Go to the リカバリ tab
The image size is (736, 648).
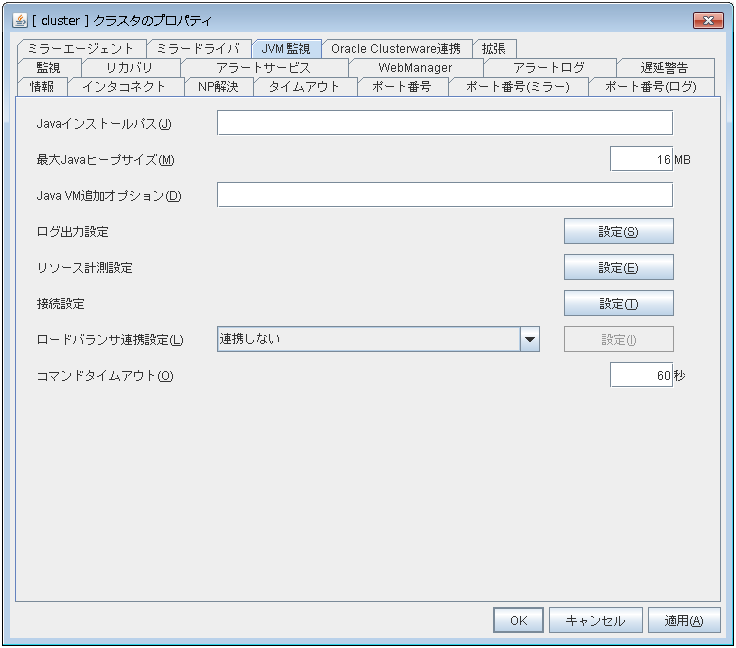point(130,68)
